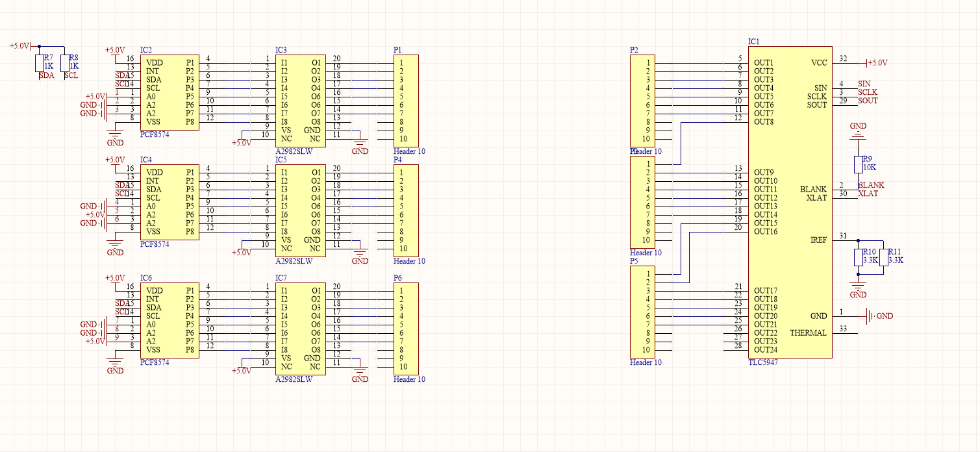Select the IC7 A2982SLW component
980x452 pixels.
300,329
